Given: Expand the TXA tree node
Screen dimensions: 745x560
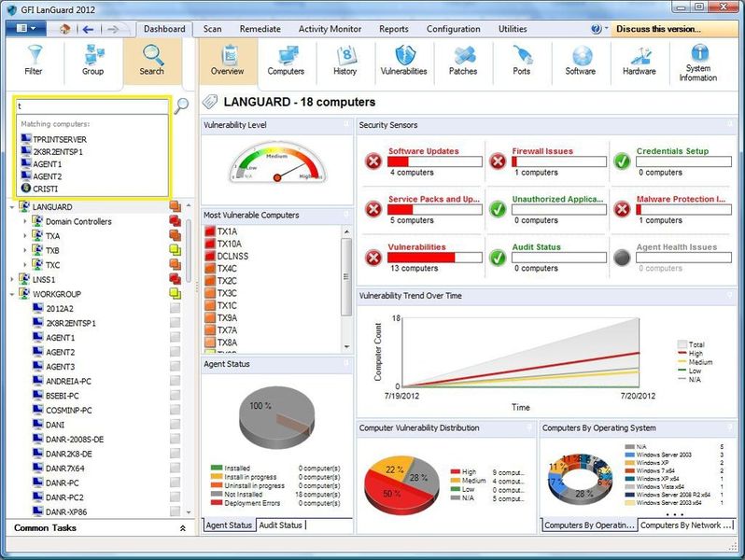Looking at the screenshot, I should click(x=25, y=236).
